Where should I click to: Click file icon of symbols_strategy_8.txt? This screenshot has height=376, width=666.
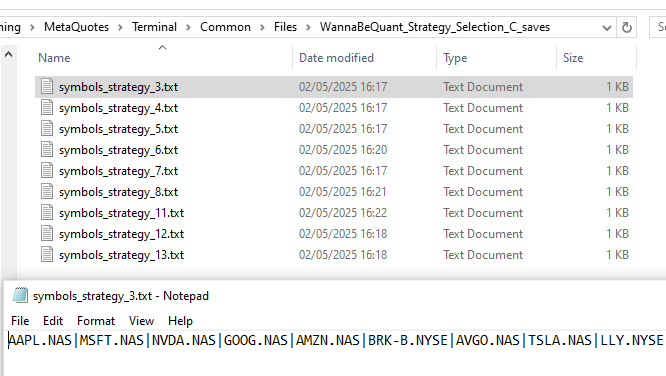[x=47, y=192]
